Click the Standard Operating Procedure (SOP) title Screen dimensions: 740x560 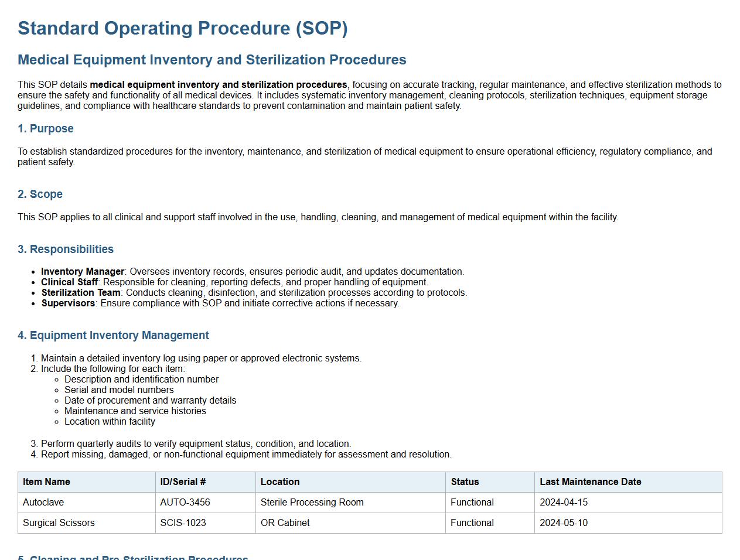pos(182,28)
